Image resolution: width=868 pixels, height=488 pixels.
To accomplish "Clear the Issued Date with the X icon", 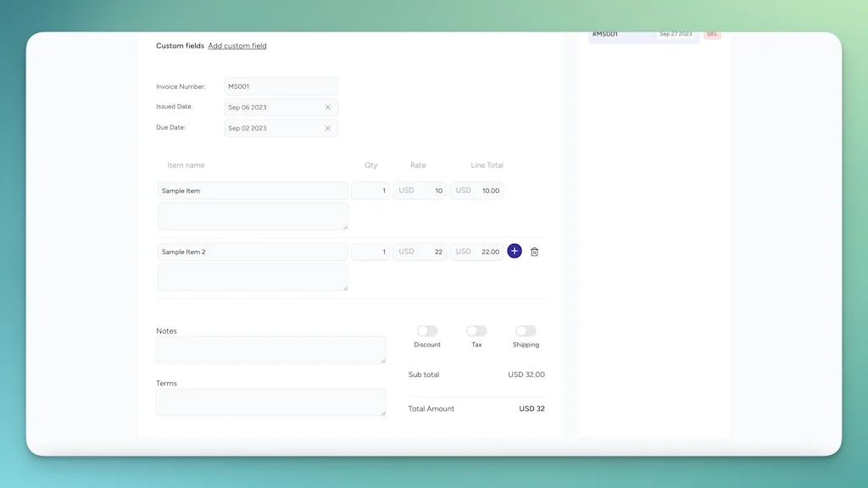I will [328, 107].
